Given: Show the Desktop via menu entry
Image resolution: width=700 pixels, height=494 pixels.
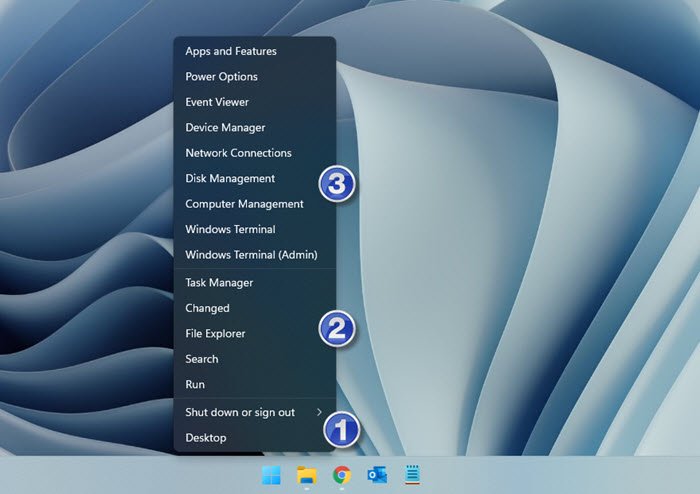Looking at the screenshot, I should click(x=206, y=438).
